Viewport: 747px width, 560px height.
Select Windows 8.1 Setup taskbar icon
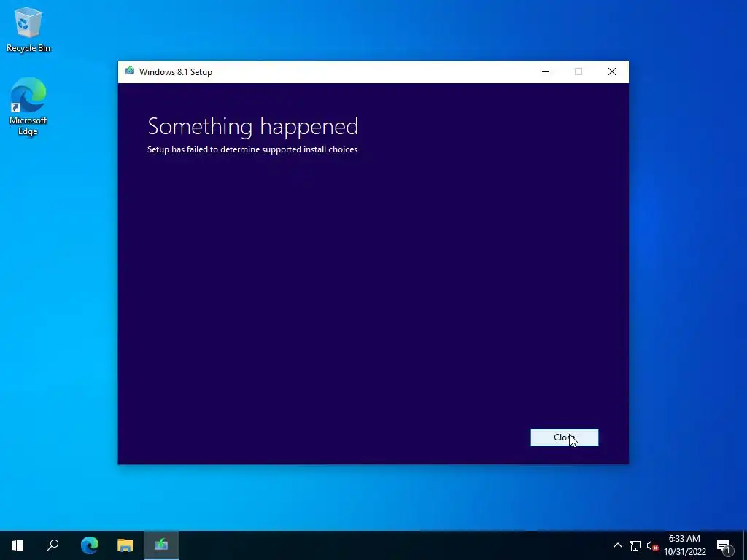pos(161,545)
